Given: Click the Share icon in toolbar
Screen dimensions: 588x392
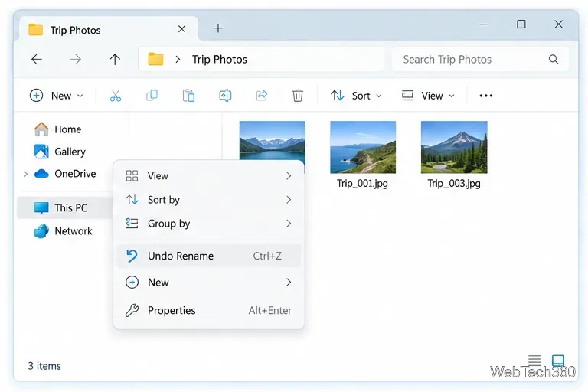Looking at the screenshot, I should (261, 96).
